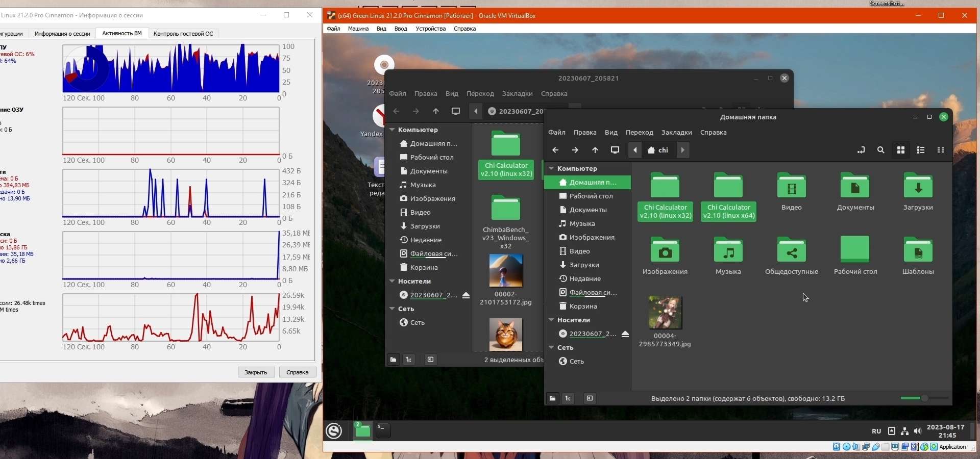The image size is (980, 459).
Task: Click the chi path button in Домашняя папка
Action: [658, 150]
